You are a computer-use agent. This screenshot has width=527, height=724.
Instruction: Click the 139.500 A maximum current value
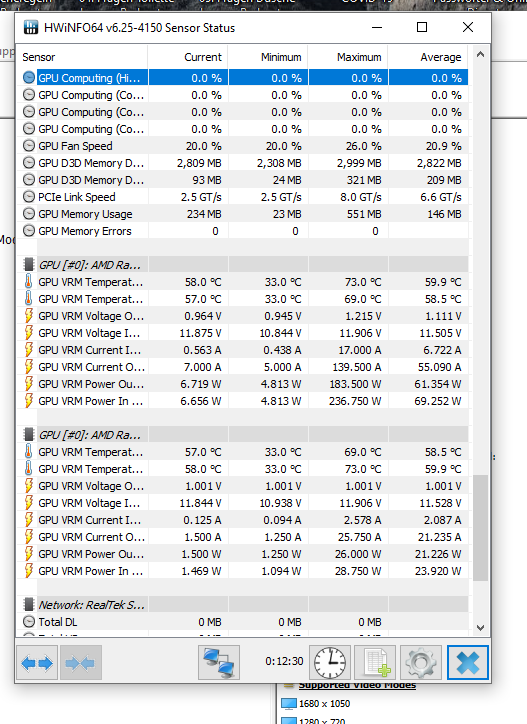pyautogui.click(x=357, y=367)
